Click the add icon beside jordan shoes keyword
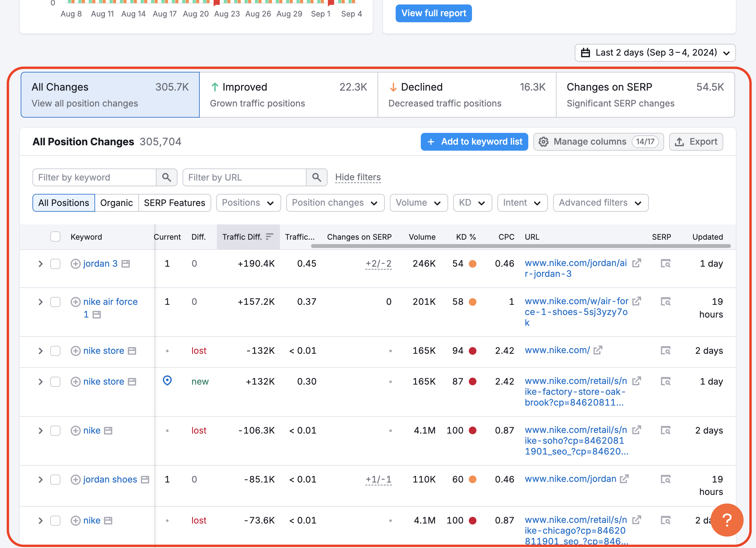This screenshot has width=756, height=548. [76, 480]
